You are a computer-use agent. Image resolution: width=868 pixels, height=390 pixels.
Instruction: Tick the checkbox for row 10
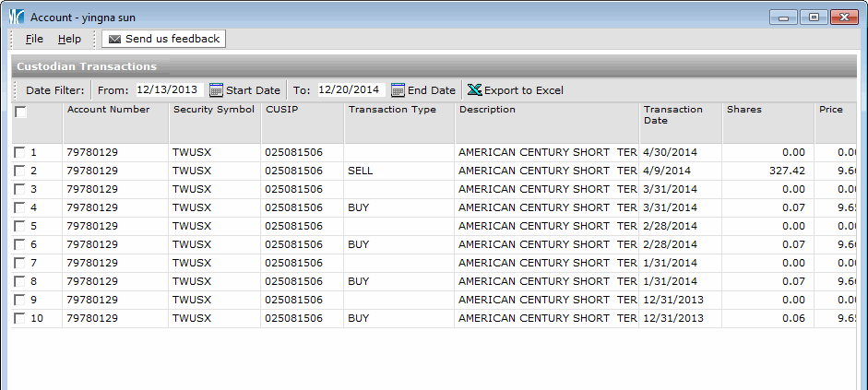pos(19,319)
